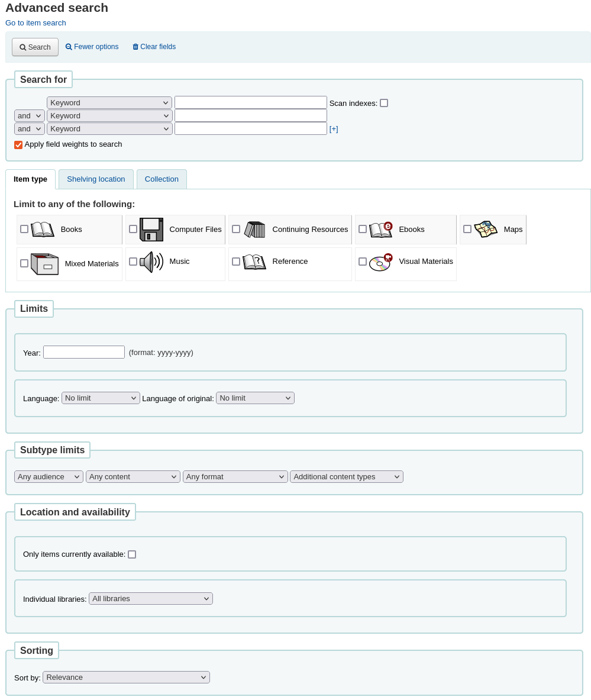Switch to the Shelving location tab

(x=95, y=179)
